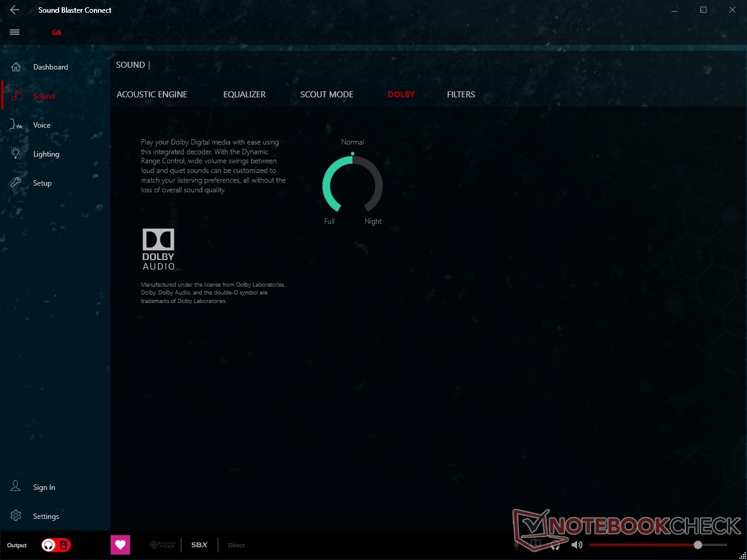Click the headphone icon beside the volume control
The height and width of the screenshot is (560, 747).
click(556, 545)
